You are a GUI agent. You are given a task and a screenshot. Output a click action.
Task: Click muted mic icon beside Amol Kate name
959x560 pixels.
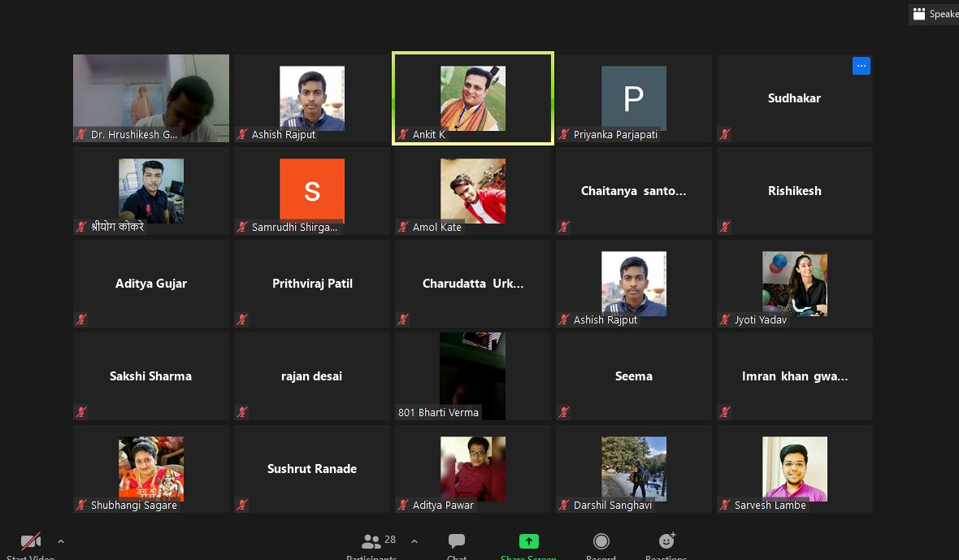pos(403,227)
